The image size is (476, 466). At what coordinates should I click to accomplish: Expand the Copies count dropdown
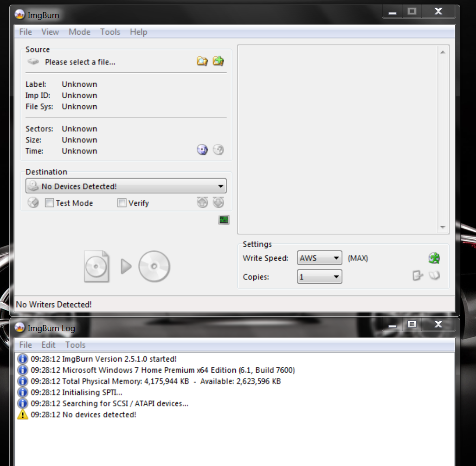[x=336, y=276]
